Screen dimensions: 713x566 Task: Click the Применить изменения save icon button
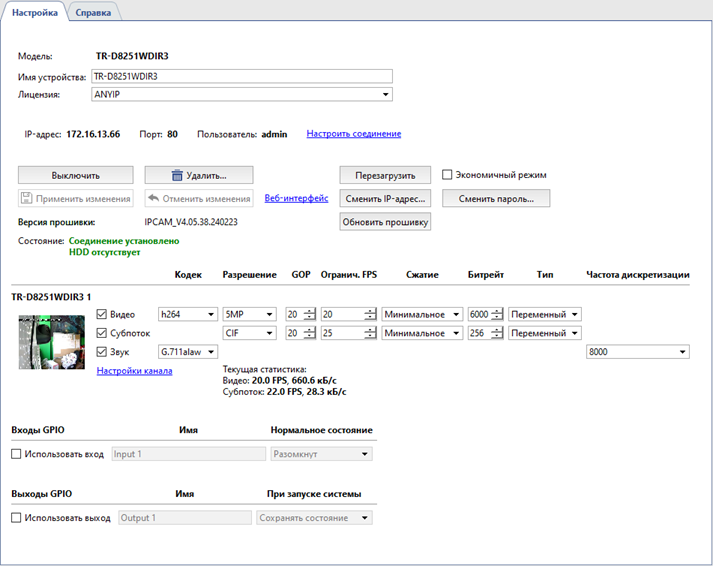(x=75, y=198)
